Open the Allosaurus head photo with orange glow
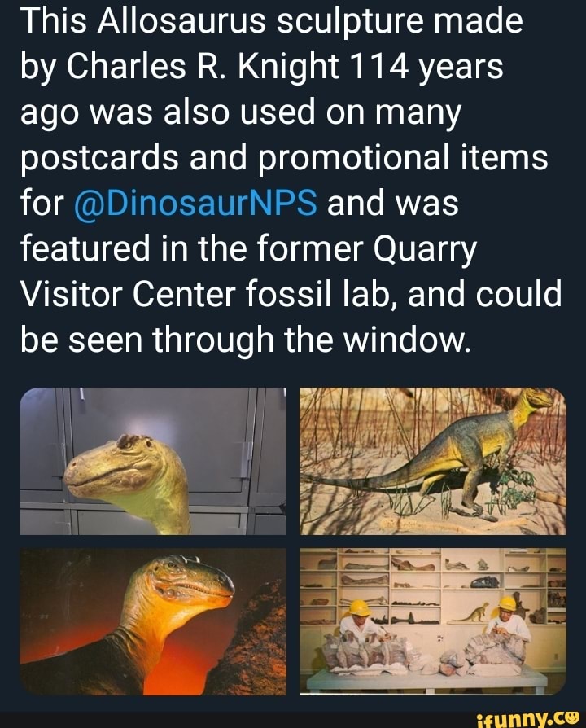Image resolution: width=586 pixels, height=728 pixels. (153, 621)
